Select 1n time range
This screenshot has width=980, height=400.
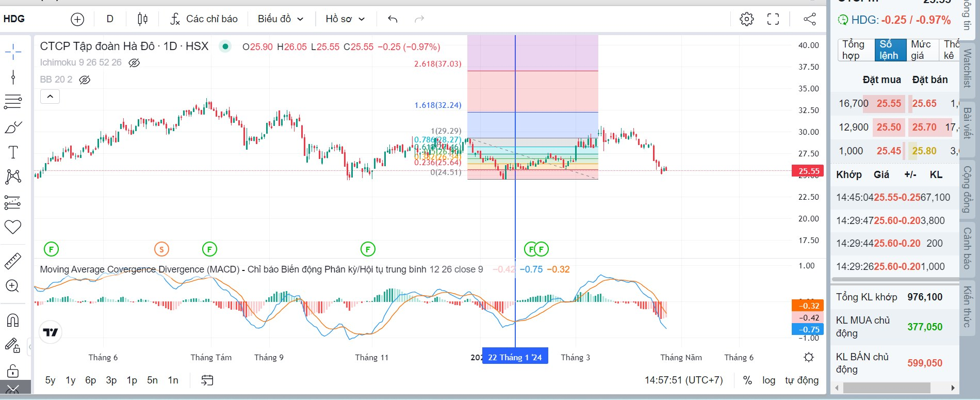(x=173, y=380)
